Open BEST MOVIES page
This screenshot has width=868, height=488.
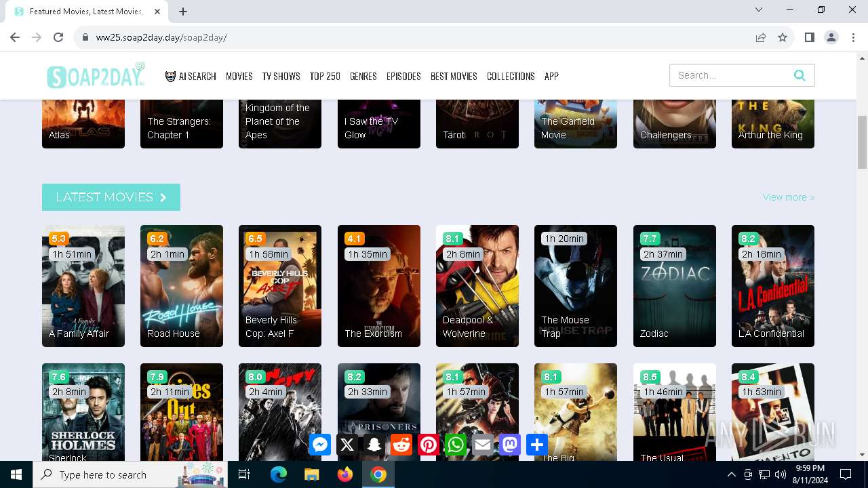[454, 76]
